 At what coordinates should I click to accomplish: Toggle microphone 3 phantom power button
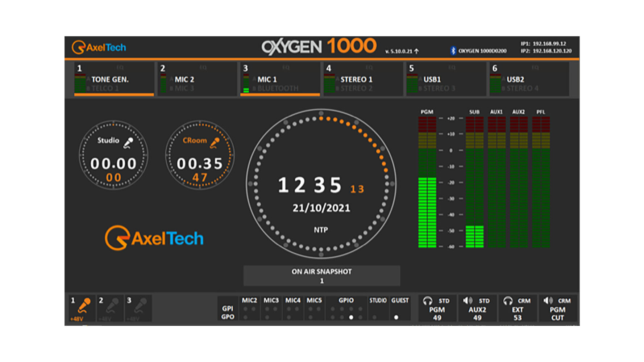138,308
